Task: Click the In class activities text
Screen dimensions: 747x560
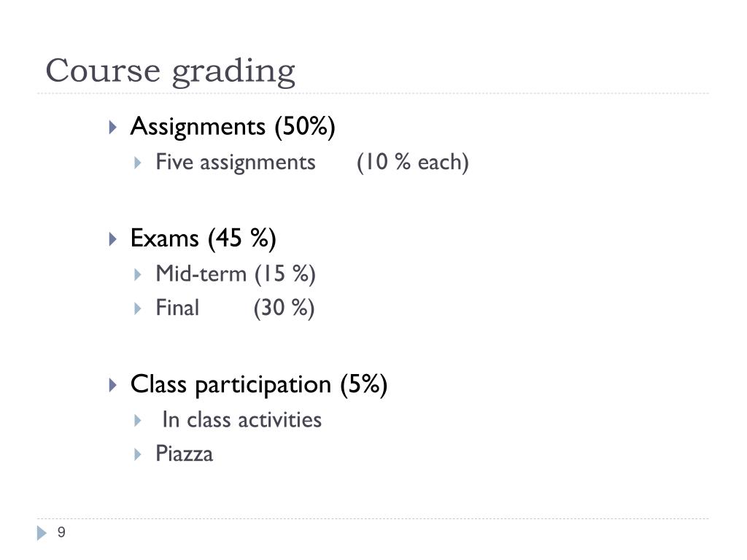Action: (242, 421)
